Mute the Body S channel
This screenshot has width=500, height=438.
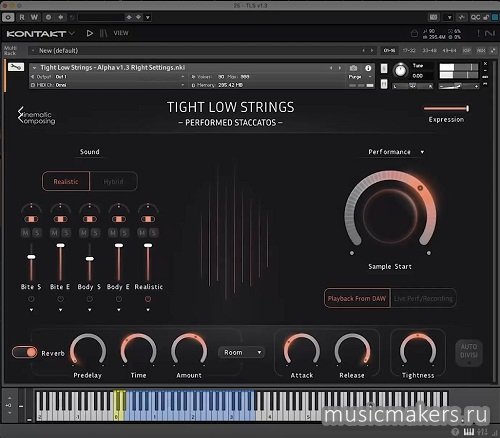[84, 233]
